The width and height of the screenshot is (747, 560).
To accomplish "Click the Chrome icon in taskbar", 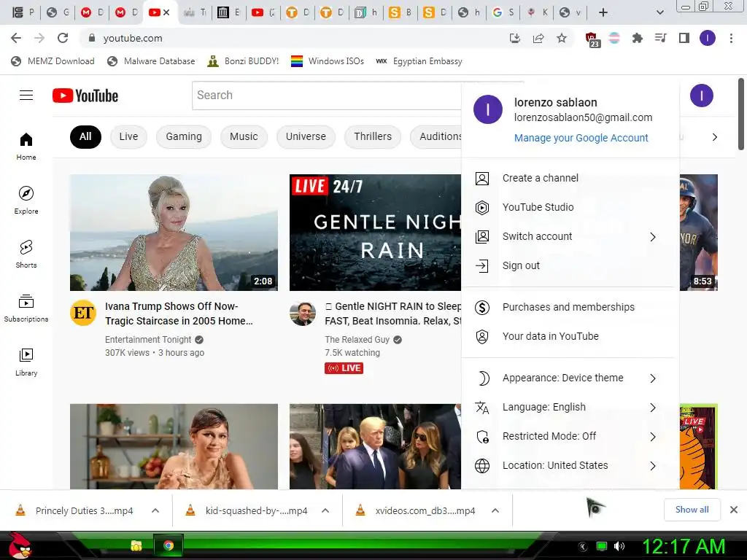I will 168,545.
